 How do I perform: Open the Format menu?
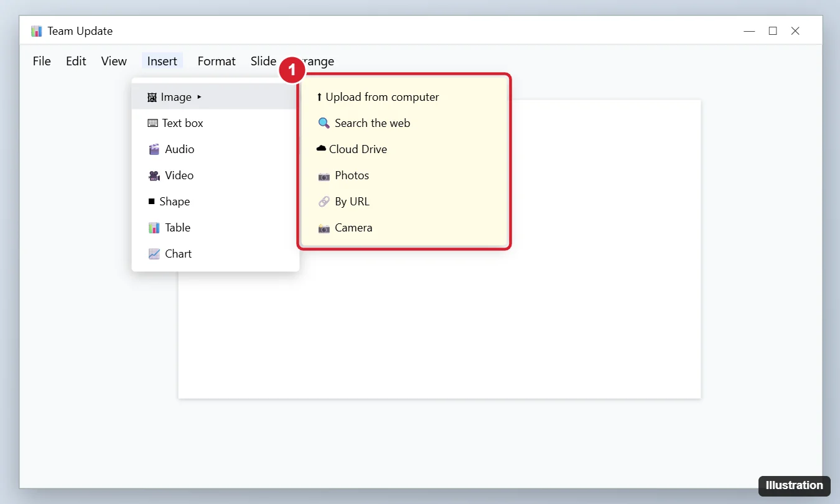click(217, 61)
